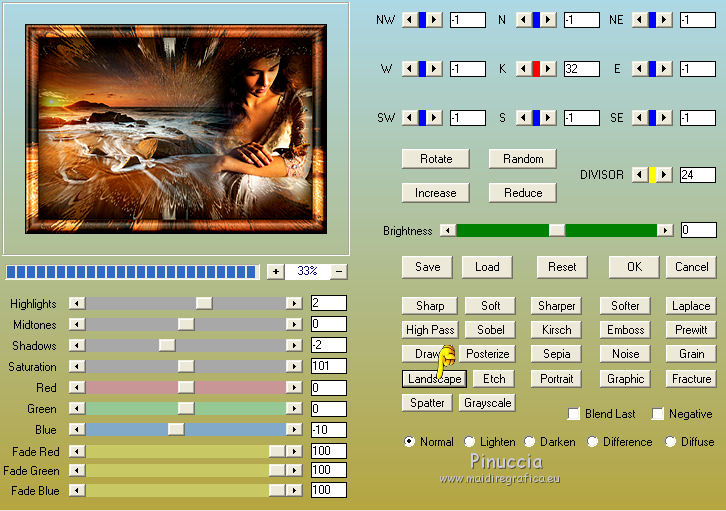Image resolution: width=726 pixels, height=511 pixels.
Task: Confirm with the OK button
Action: pos(634,267)
